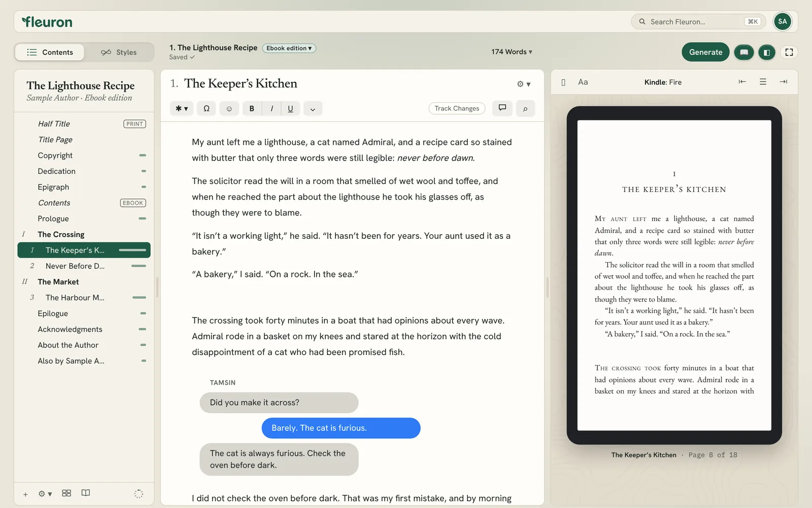Screen dimensions: 812x508
Task: Open the Ebook edition dropdown
Action: tap(289, 48)
